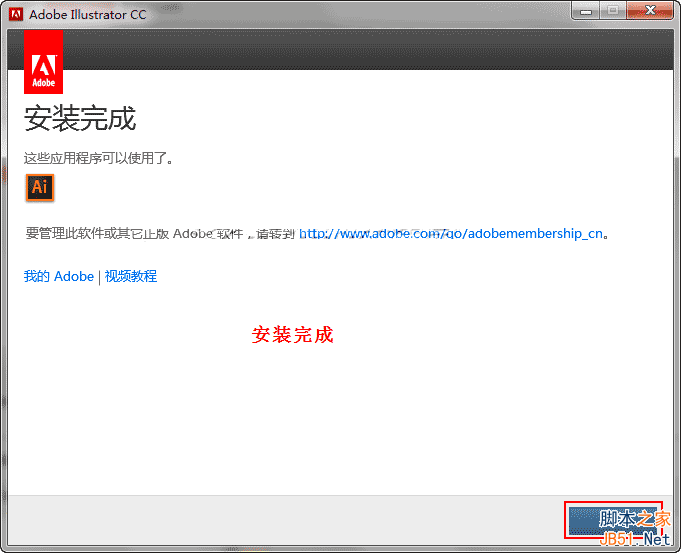681x553 pixels.
Task: Click the Adobe logo in the header
Action: click(43, 62)
